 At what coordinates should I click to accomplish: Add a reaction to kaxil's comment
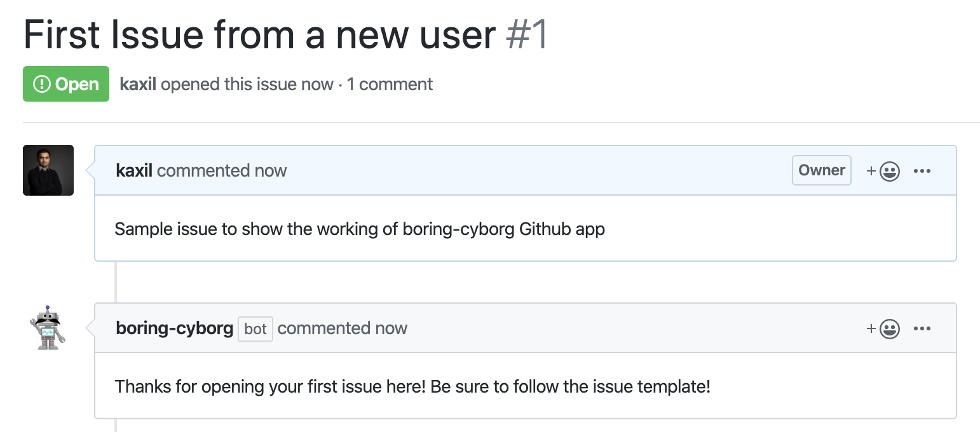(883, 171)
